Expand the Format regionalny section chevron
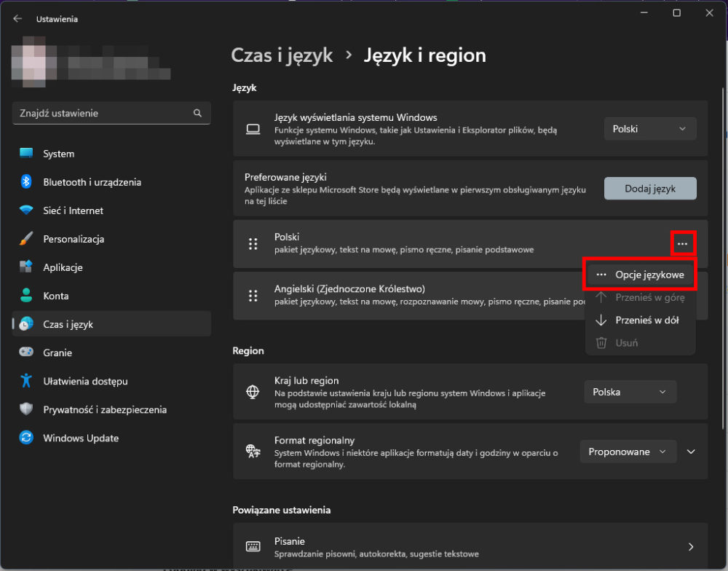Viewport: 728px width, 571px height. pos(691,452)
